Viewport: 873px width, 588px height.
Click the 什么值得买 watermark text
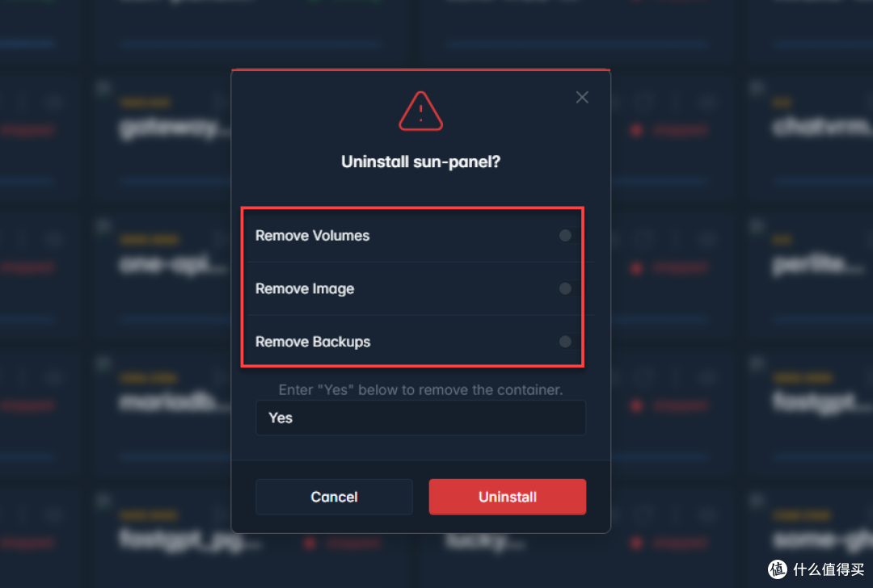[829, 569]
